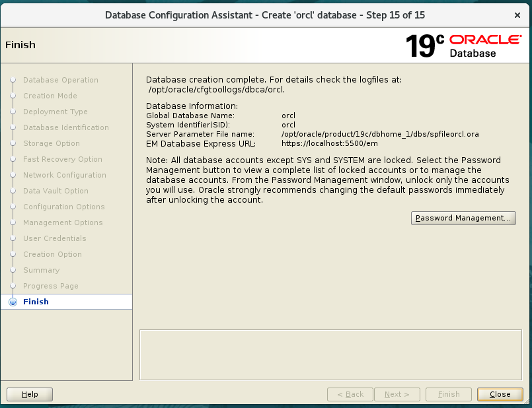532x408 pixels.
Task: Click the window title bar text
Action: coord(264,15)
